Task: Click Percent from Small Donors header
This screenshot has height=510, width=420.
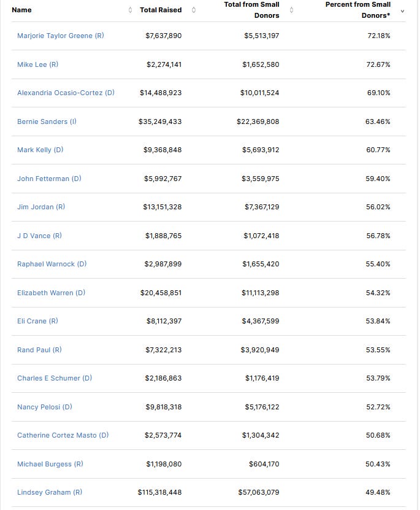Action: point(358,10)
